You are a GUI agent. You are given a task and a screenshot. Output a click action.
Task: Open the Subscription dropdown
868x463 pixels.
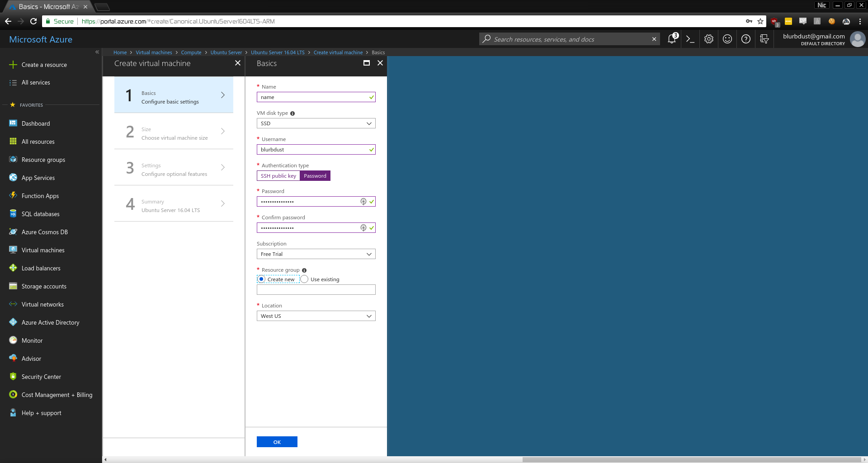[x=316, y=254]
